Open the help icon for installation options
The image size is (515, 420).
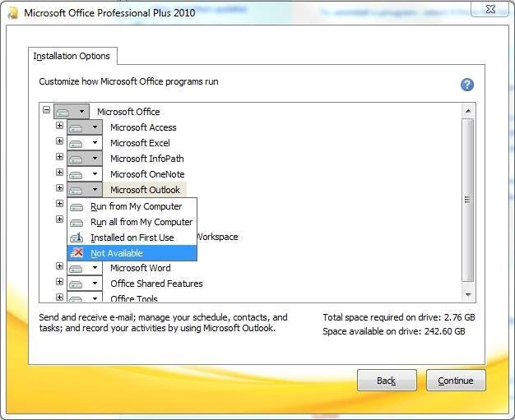click(466, 85)
